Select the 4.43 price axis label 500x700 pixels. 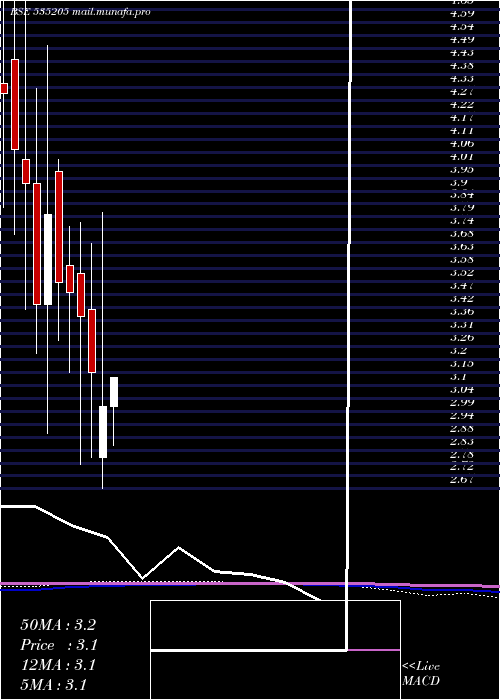click(462, 52)
